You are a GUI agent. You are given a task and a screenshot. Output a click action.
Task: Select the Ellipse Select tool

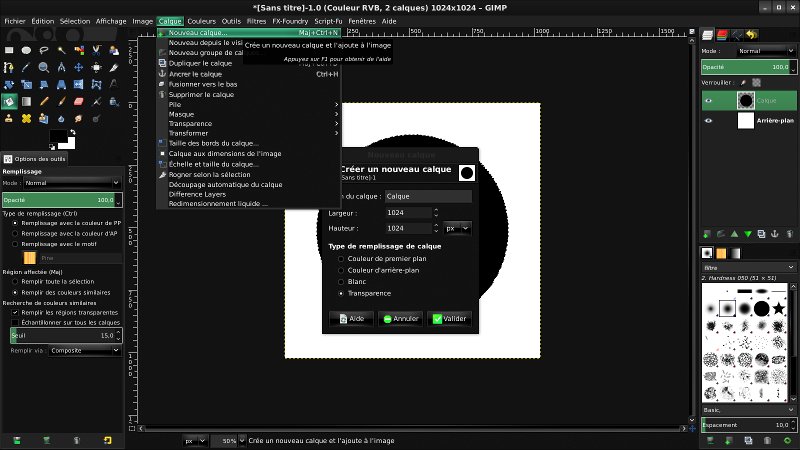(27, 50)
